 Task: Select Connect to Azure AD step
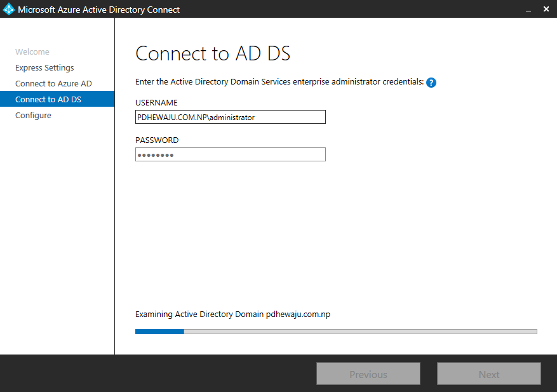click(53, 83)
